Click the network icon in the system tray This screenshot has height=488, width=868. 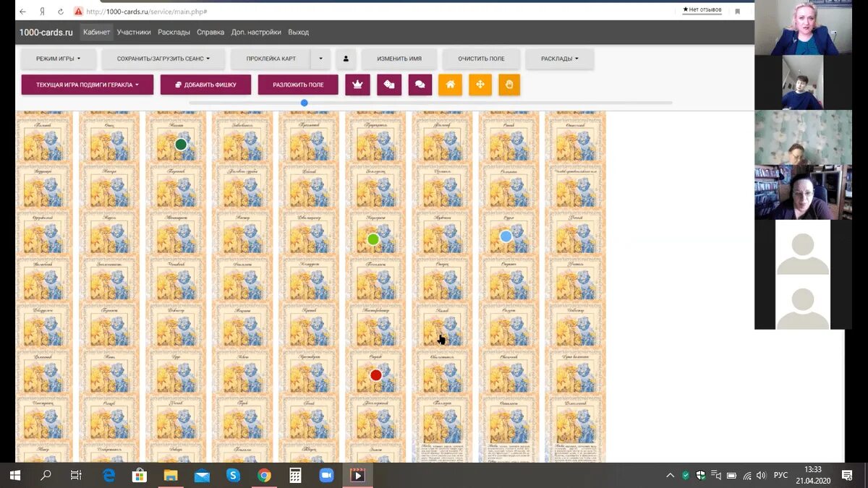(747, 475)
